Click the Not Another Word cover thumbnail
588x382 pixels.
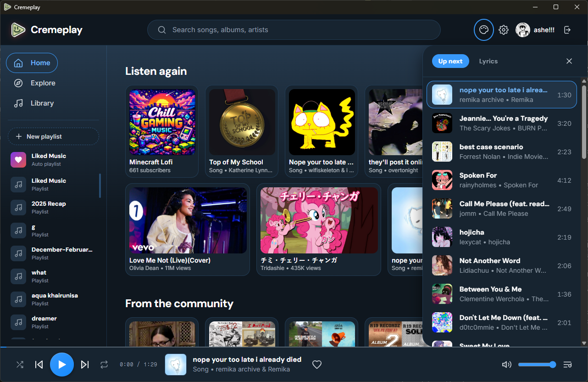[x=442, y=265]
